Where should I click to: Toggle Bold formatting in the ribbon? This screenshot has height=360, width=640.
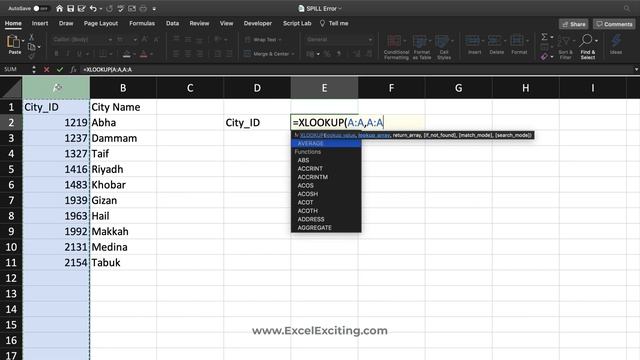pyautogui.click(x=56, y=54)
